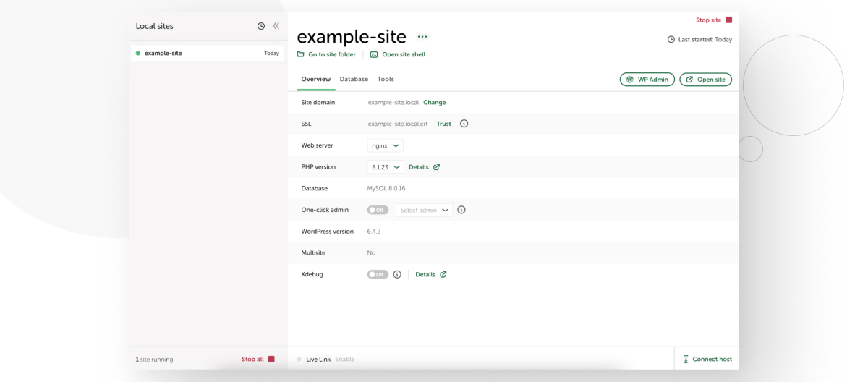
Task: Click the Stop site text
Action: pyautogui.click(x=708, y=20)
